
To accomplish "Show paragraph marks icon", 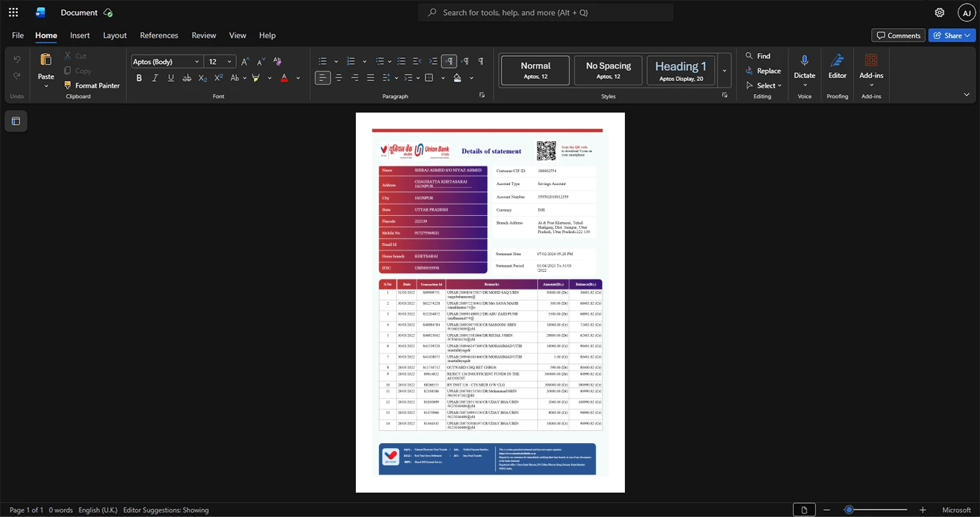I will tap(481, 62).
